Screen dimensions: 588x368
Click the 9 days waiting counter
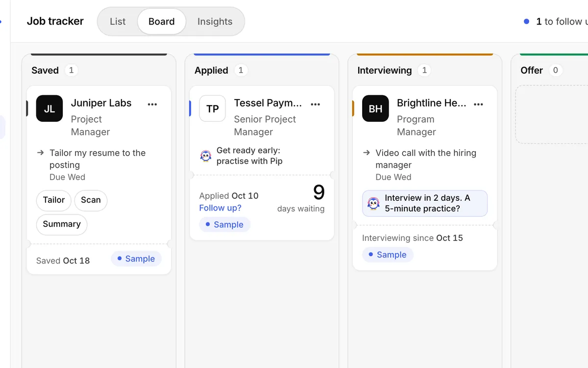pyautogui.click(x=301, y=199)
